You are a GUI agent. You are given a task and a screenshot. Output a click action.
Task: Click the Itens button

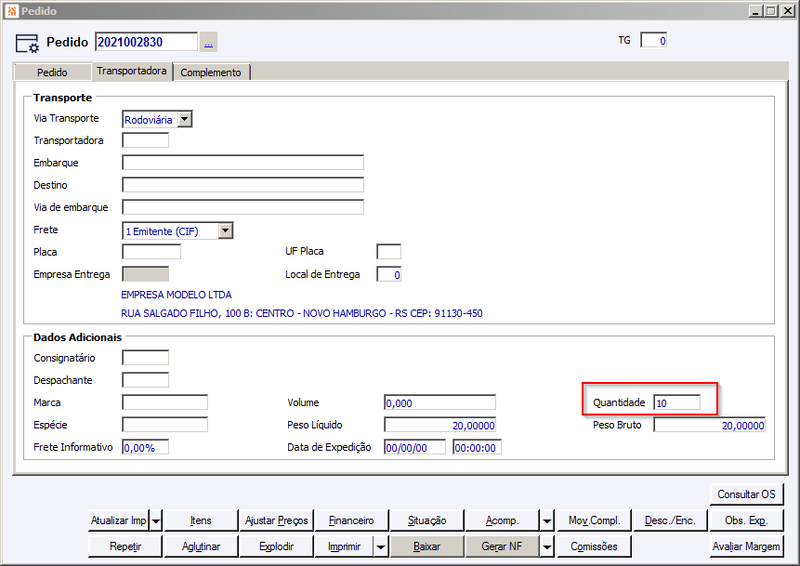201,521
